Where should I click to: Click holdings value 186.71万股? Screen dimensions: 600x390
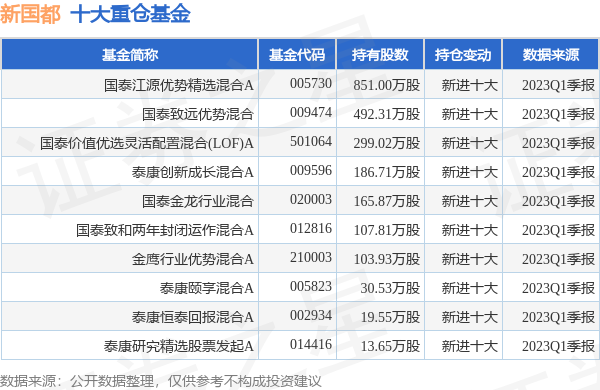(x=386, y=172)
